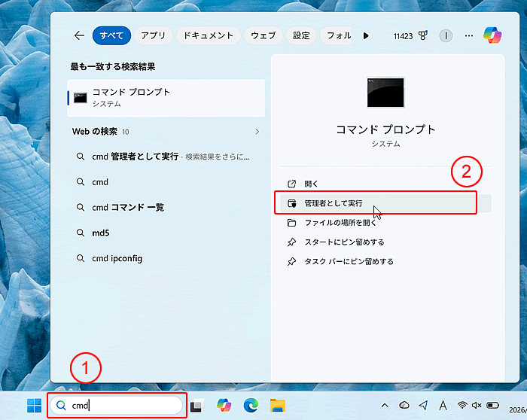
Task: Open the user account avatar
Action: pyautogui.click(x=446, y=35)
